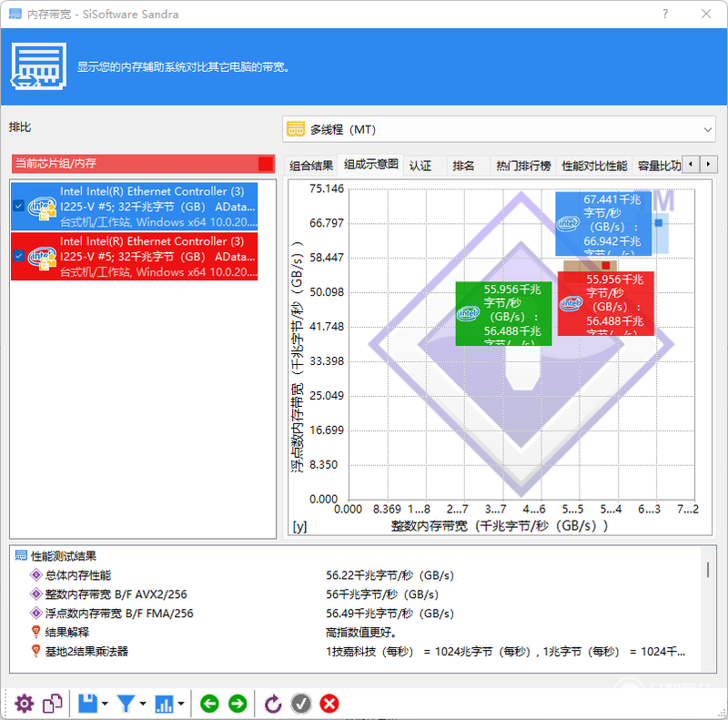Image resolution: width=728 pixels, height=720 pixels.
Task: Click the red X cancel icon
Action: coord(329,704)
